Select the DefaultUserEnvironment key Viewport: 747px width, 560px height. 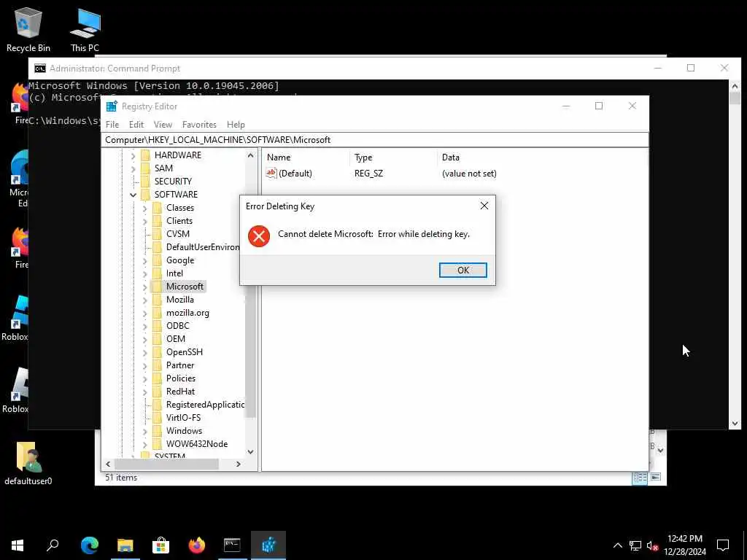203,246
